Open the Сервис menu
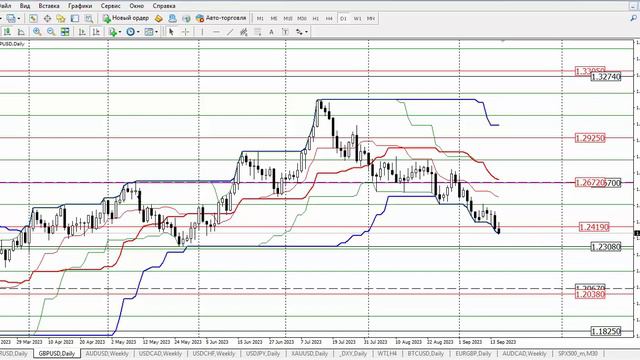640x360 pixels. pos(110,6)
